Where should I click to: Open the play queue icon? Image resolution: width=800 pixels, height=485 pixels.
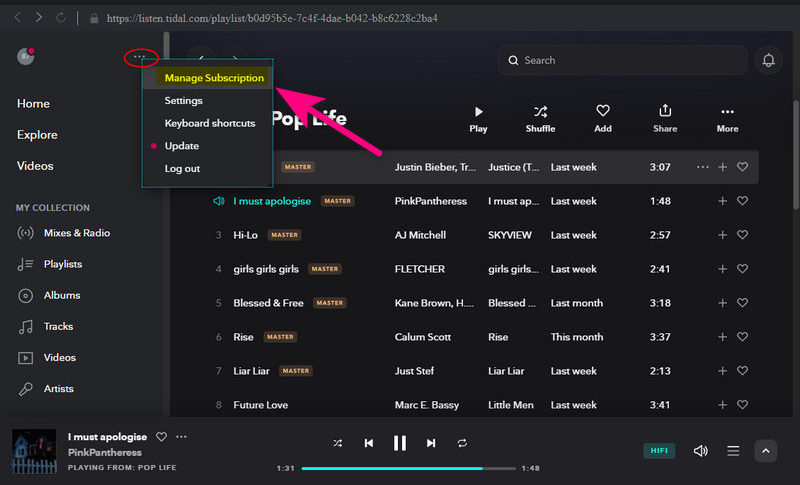(733, 451)
